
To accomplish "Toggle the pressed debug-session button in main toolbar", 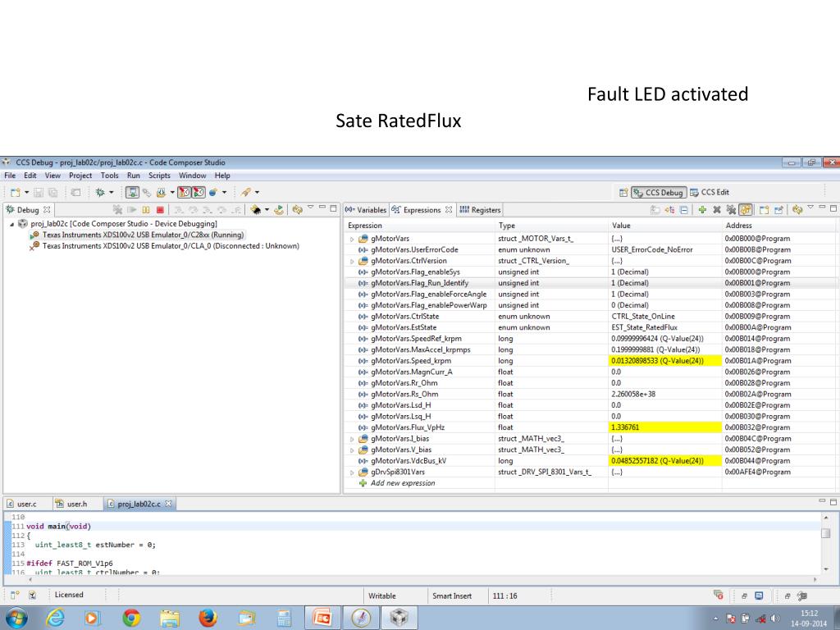I will [132, 192].
